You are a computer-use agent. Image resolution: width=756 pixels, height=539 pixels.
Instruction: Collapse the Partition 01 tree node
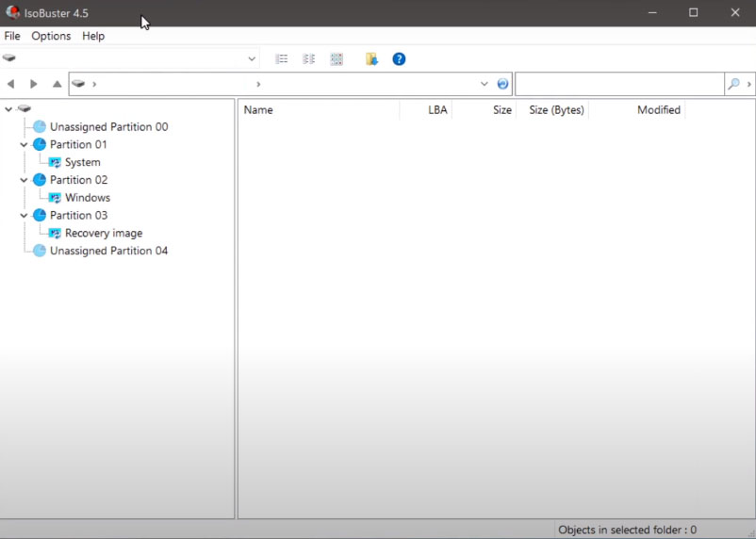click(25, 145)
